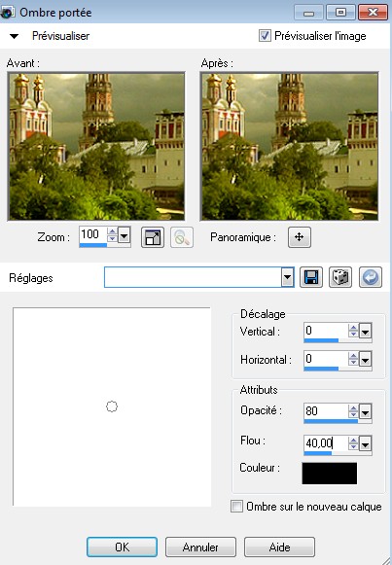Open the Opacité slider dropdown arrow
Viewport: 392px width, 565px height.
coord(366,411)
